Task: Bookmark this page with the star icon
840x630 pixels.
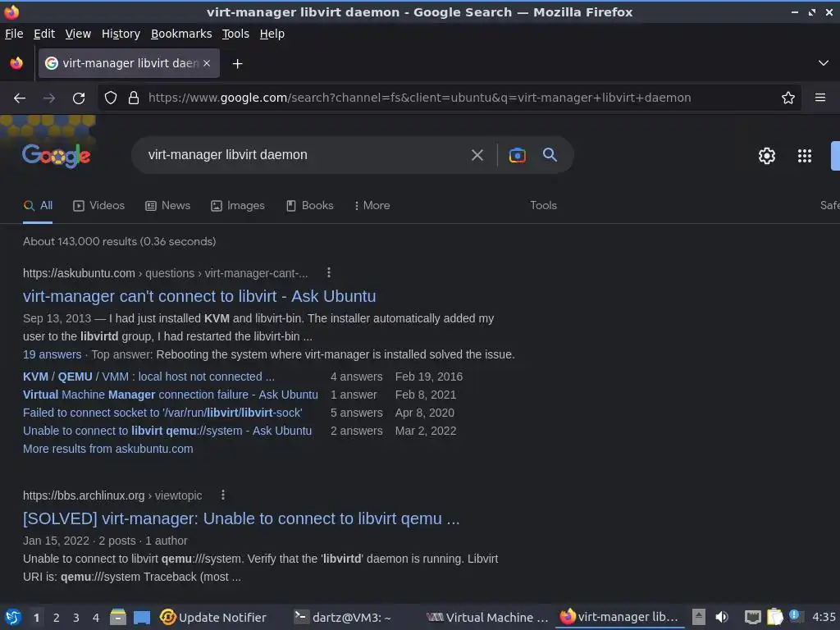Action: [x=787, y=98]
